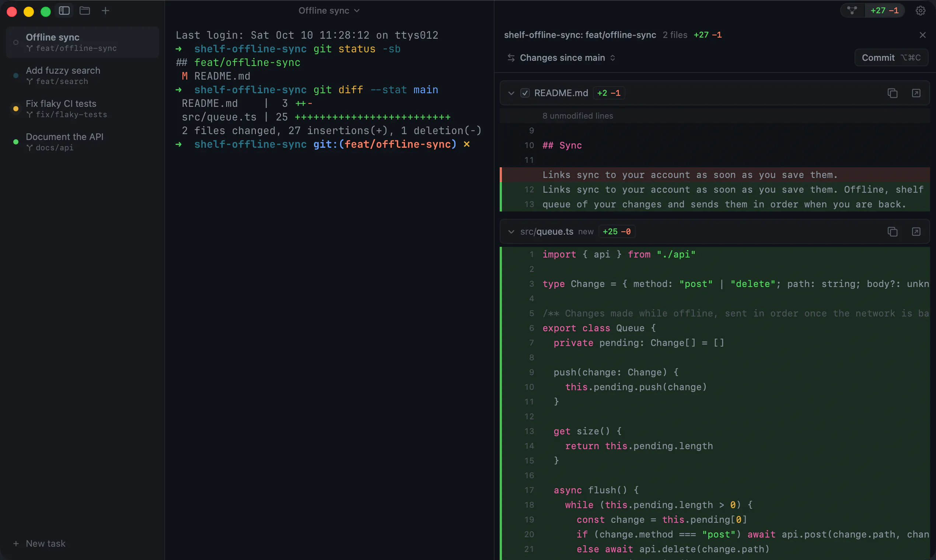The image size is (936, 560).
Task: Click the feat/search branch label
Action: [62, 81]
